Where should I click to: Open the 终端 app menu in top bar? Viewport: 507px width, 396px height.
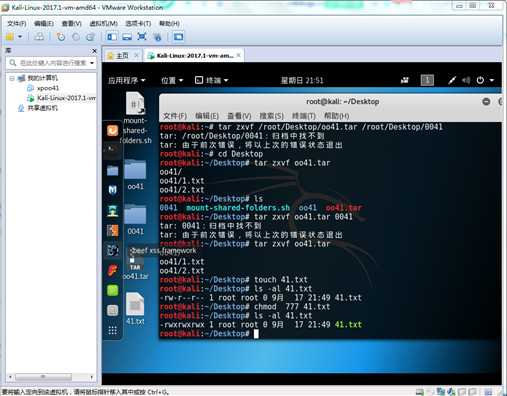(x=211, y=80)
